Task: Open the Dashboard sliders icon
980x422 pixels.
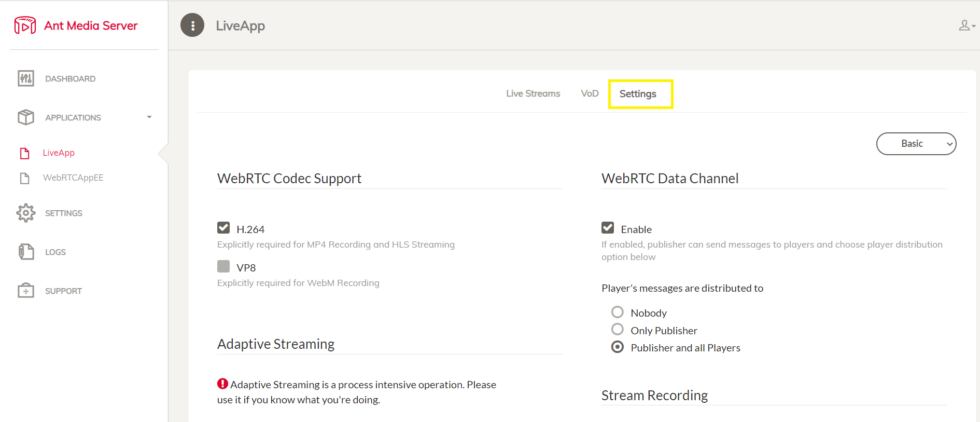Action: pos(26,78)
